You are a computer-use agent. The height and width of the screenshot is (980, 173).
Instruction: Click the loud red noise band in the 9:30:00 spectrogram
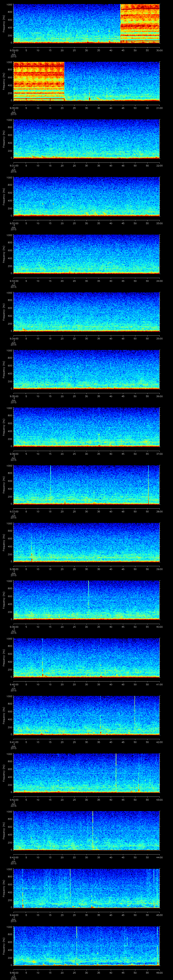(39, 81)
